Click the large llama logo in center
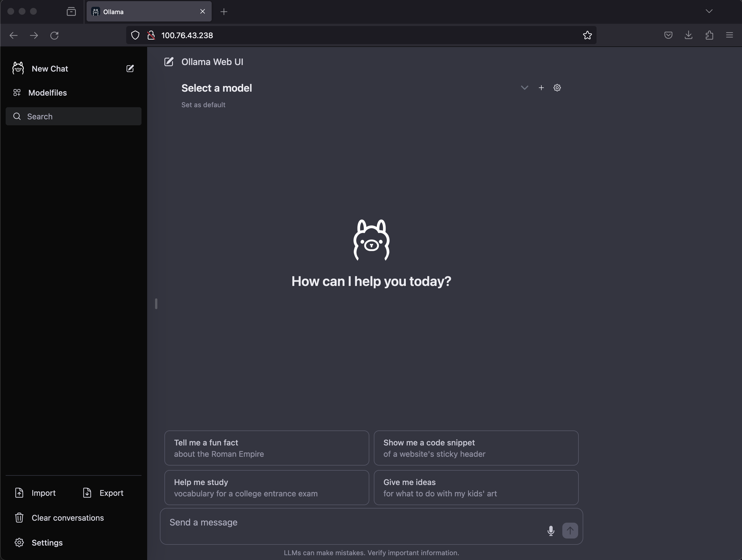The width and height of the screenshot is (742, 560). click(371, 240)
